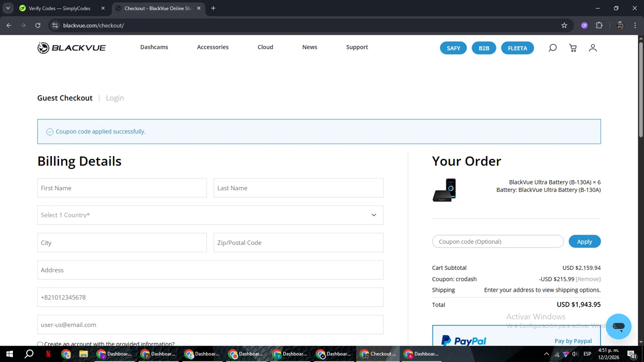This screenshot has width=644, height=362.
Task: Open the Chrome profile avatar
Action: point(620,25)
